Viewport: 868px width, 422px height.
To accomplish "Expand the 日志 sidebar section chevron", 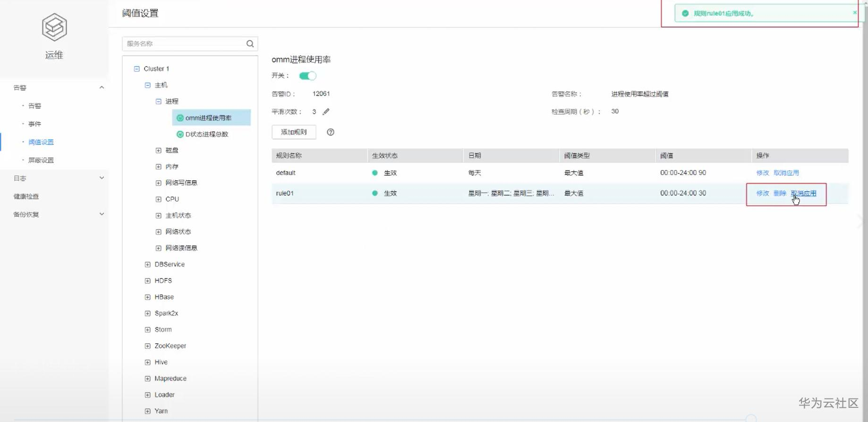I will coord(102,178).
